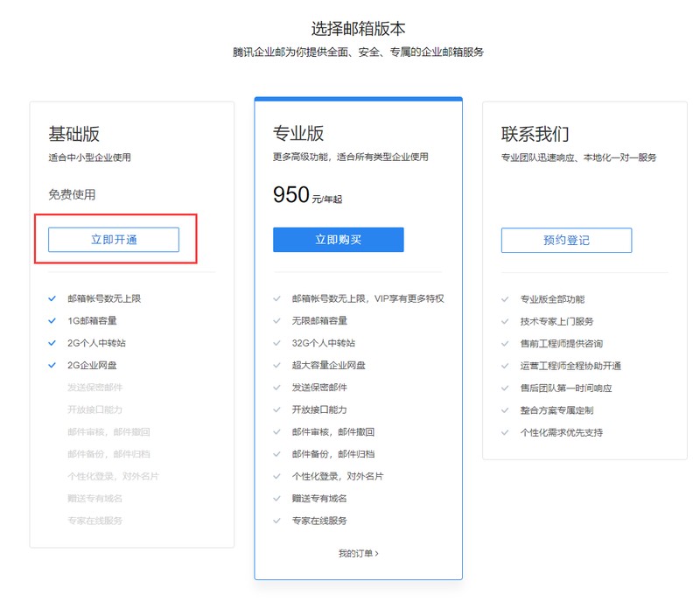Click the 专业版 plan title
The width and height of the screenshot is (700, 616).
point(298,133)
